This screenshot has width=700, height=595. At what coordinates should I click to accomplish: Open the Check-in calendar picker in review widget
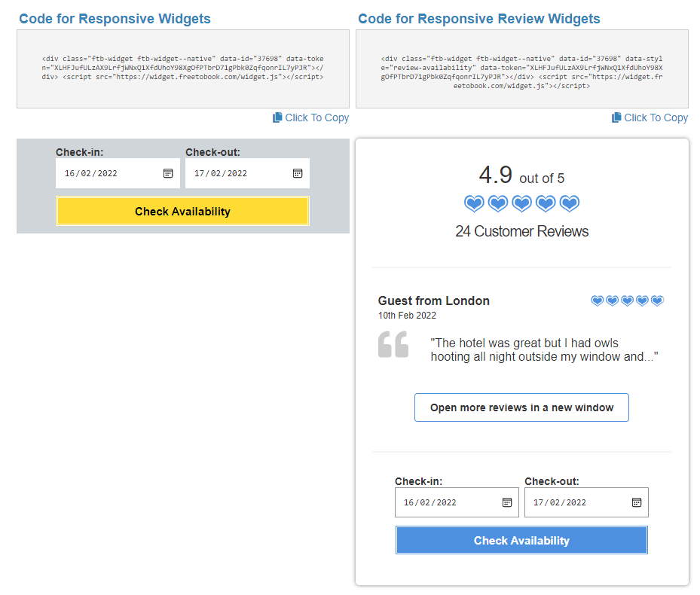click(x=508, y=502)
